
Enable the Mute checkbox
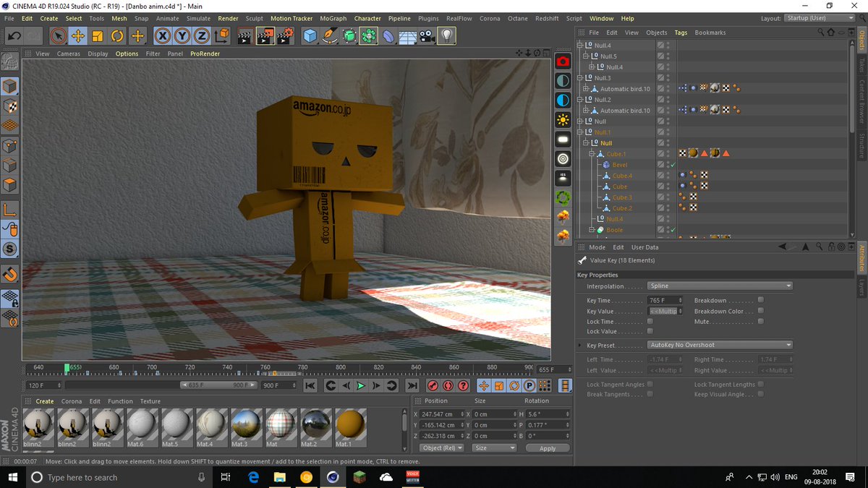coord(761,321)
